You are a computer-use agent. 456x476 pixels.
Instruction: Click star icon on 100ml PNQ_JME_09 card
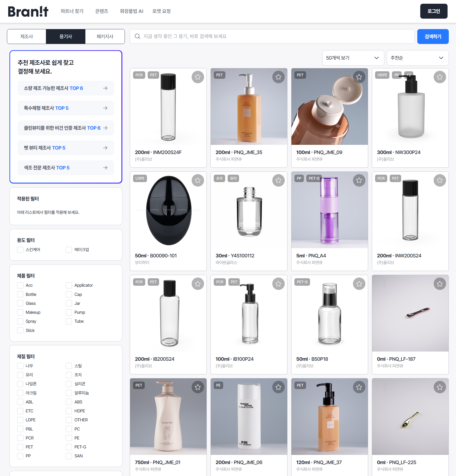[x=359, y=77]
